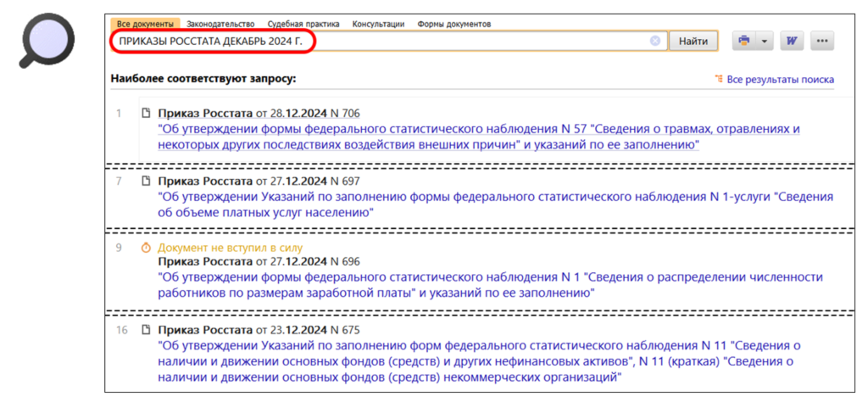This screenshot has height=402, width=868.
Task: Switch to Консультации tab
Action: tap(378, 24)
